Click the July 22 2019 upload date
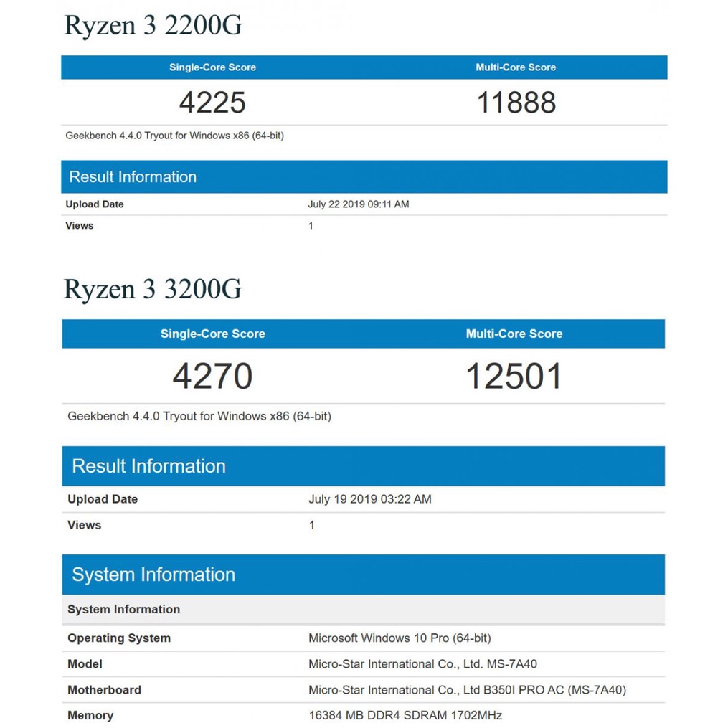The height and width of the screenshot is (728, 728). 358,204
